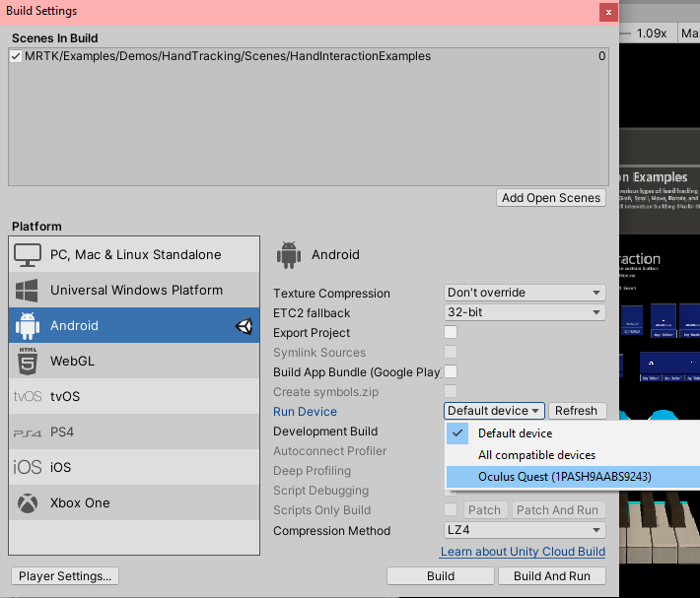Image resolution: width=700 pixels, height=598 pixels.
Task: Uncheck the HandInteractionExamples scene checkbox
Action: [x=16, y=57]
